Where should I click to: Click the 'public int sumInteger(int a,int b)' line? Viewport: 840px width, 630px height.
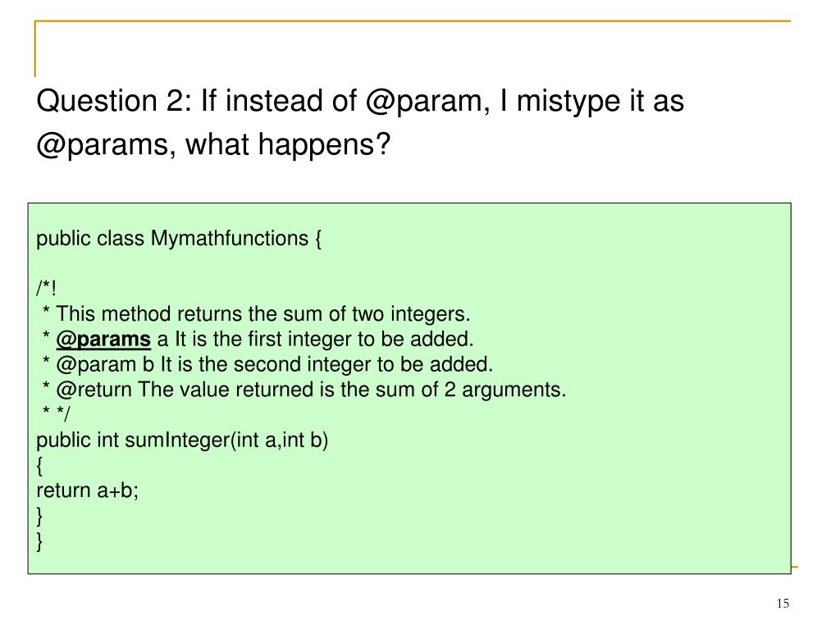pos(182,441)
